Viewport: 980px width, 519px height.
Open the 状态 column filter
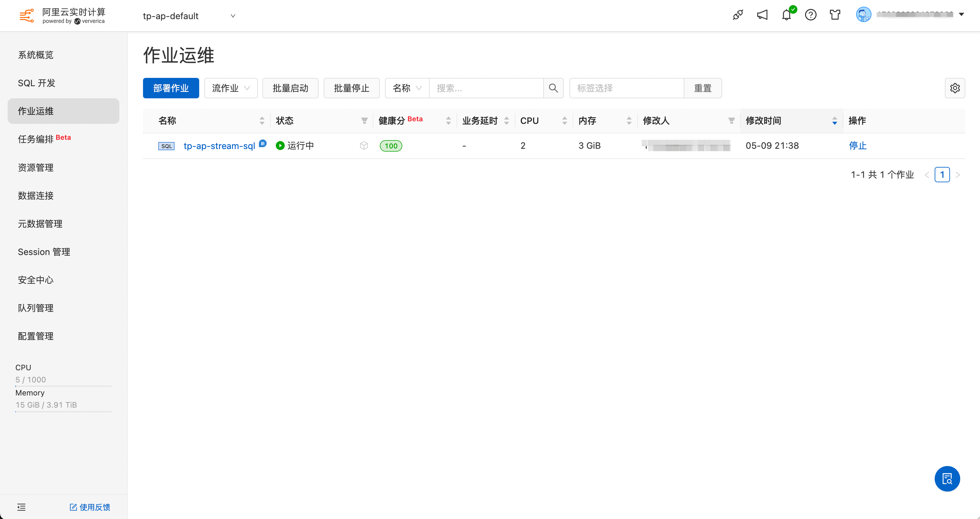point(364,121)
